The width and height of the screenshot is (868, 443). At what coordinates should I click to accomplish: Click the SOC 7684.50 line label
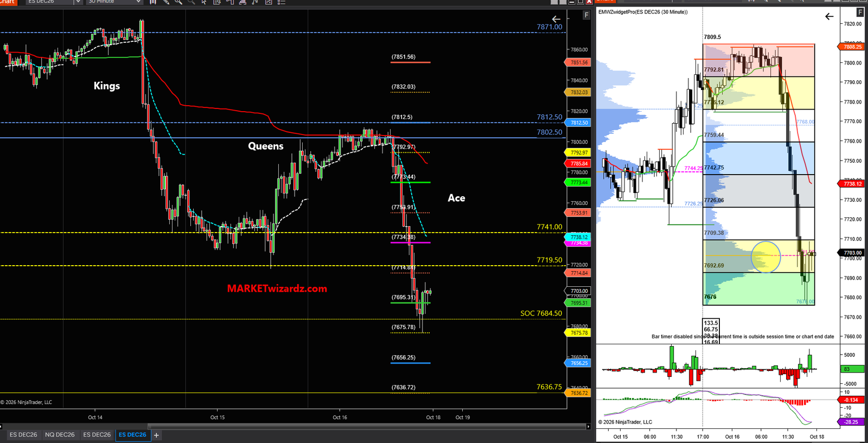click(x=541, y=313)
